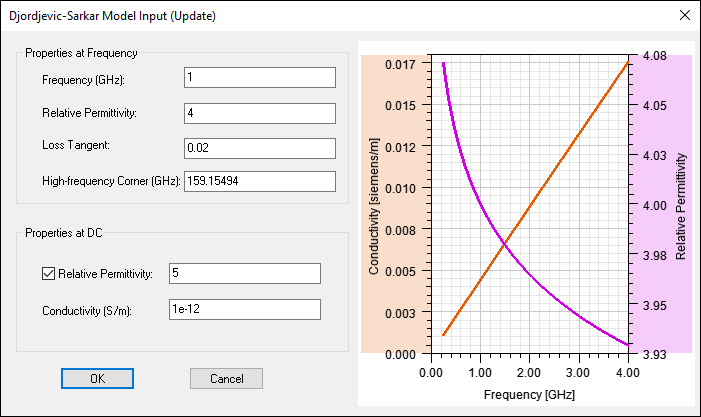Select the Loss Tangent input box
The height and width of the screenshot is (417, 701).
tap(260, 147)
